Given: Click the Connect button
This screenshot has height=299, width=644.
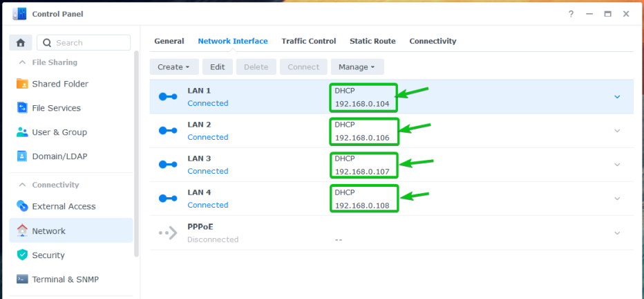Looking at the screenshot, I should tap(303, 66).
